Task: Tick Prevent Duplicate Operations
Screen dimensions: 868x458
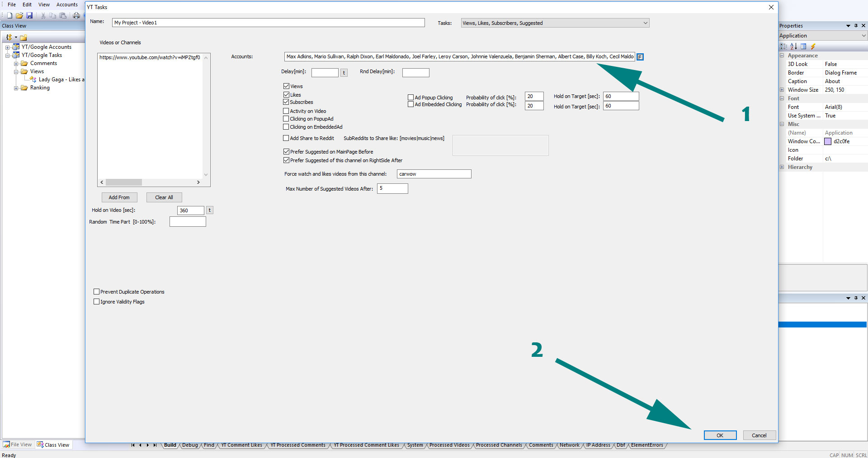Action: [96, 292]
